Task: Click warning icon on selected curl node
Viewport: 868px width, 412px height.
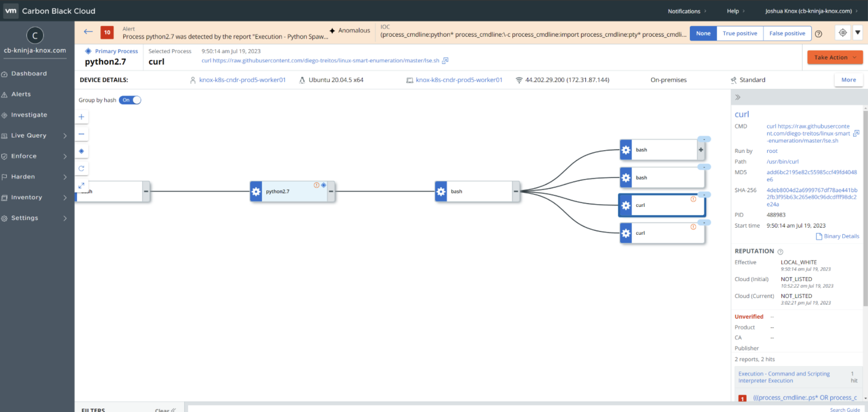Action: pos(693,199)
